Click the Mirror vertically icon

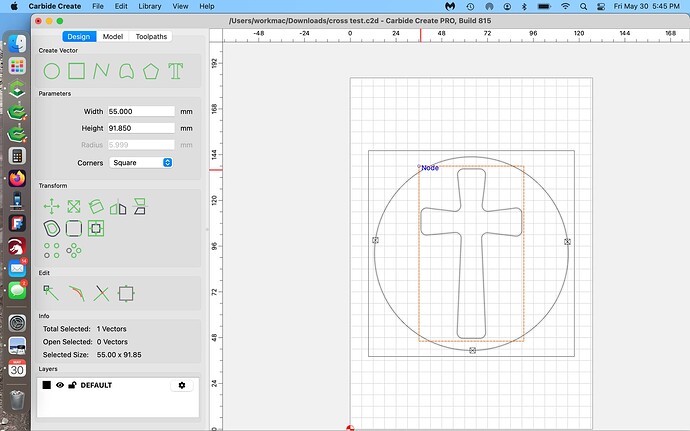[x=139, y=206]
